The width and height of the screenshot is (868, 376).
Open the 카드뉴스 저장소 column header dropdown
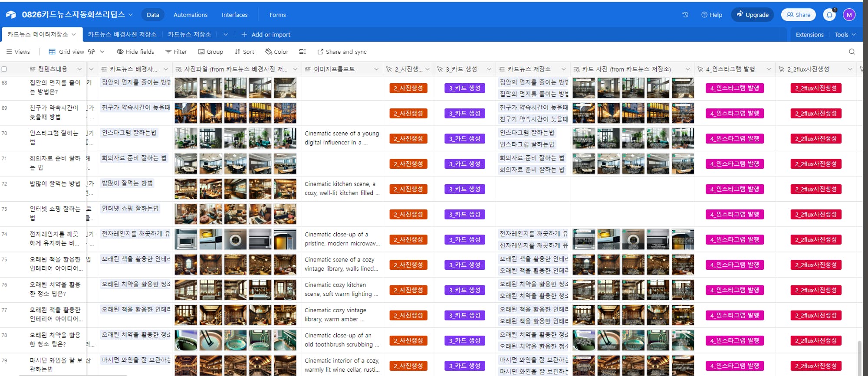(563, 69)
